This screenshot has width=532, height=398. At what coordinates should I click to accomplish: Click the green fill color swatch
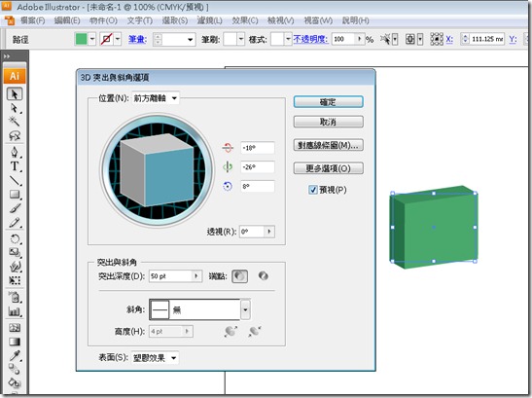(81, 39)
